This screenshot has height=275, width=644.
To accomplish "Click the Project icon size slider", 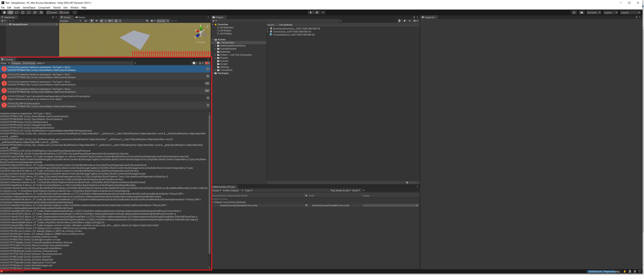I will [x=407, y=183].
